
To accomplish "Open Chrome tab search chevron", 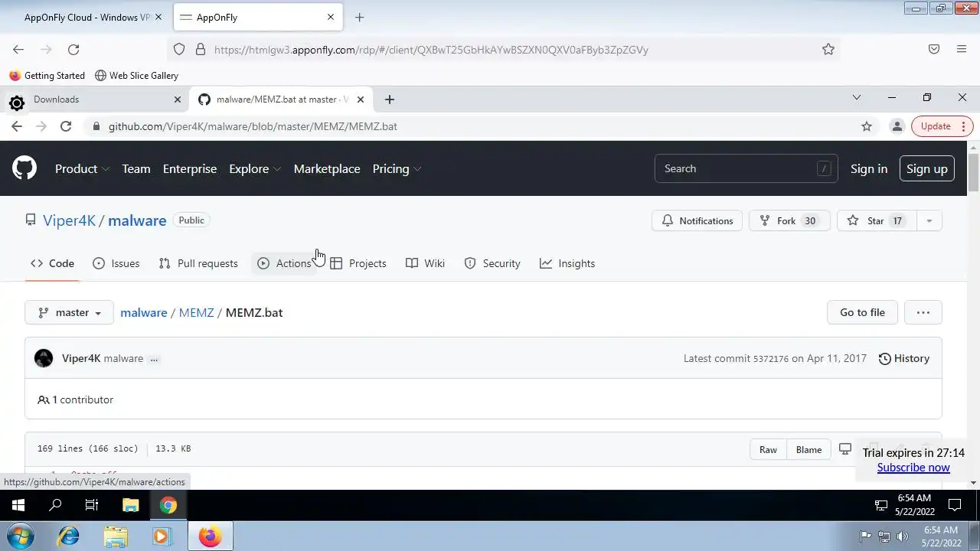I will [857, 97].
